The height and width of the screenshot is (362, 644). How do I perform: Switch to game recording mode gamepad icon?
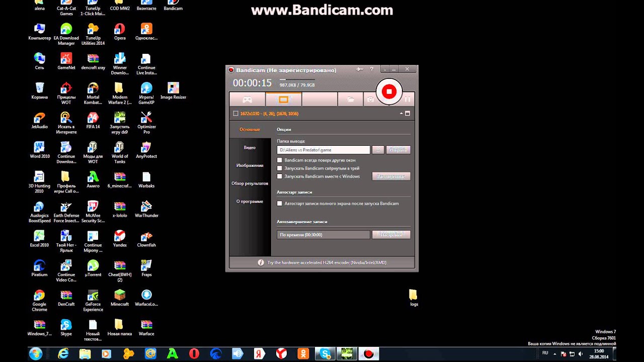pyautogui.click(x=247, y=100)
